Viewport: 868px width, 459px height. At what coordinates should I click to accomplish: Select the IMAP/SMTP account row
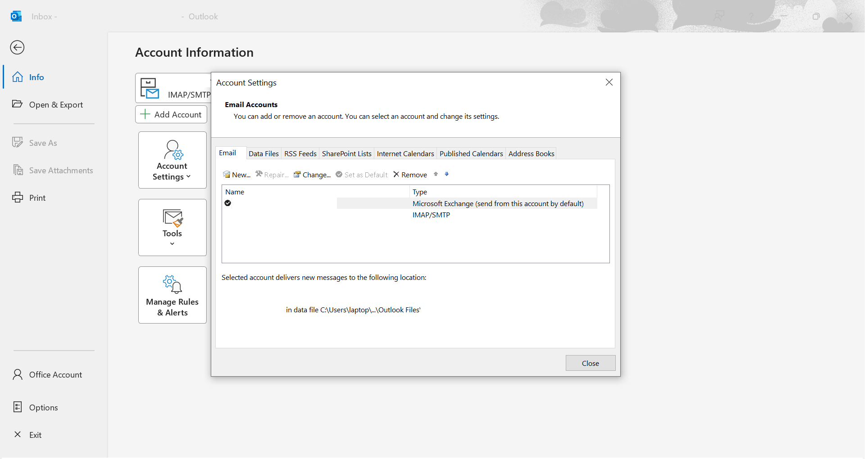(x=410, y=215)
